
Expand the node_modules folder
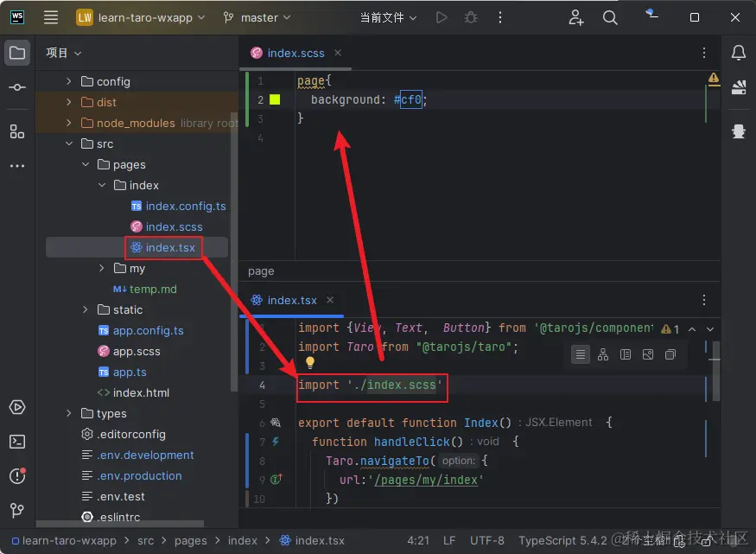[x=69, y=123]
